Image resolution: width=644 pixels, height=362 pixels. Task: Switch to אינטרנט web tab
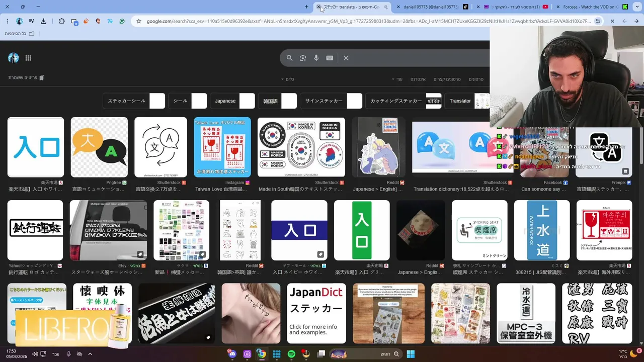click(x=418, y=79)
